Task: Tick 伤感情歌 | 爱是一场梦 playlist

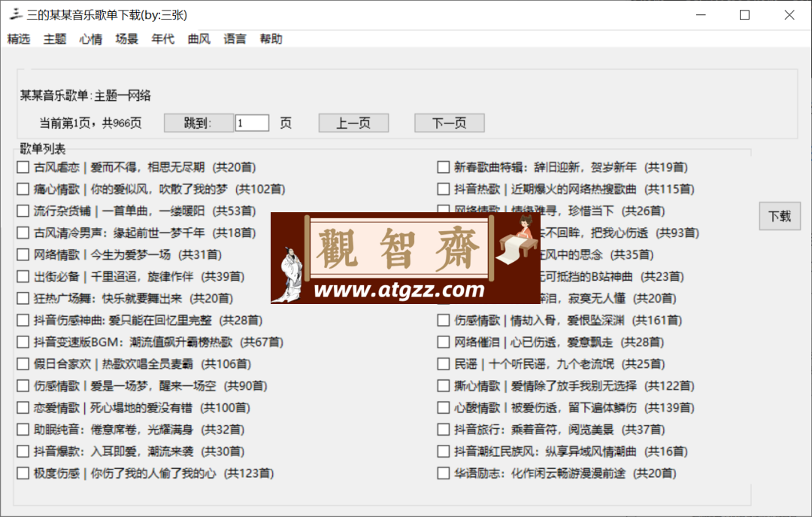Action: coord(23,386)
